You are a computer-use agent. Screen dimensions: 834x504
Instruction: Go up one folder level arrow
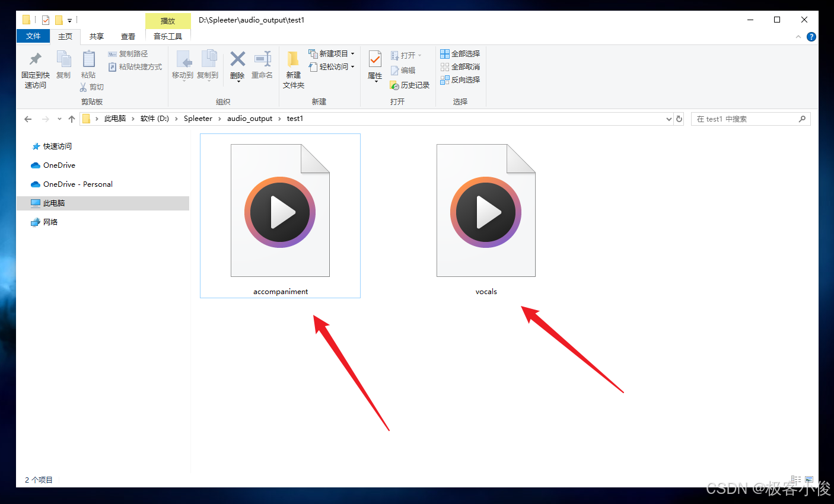[x=72, y=119]
